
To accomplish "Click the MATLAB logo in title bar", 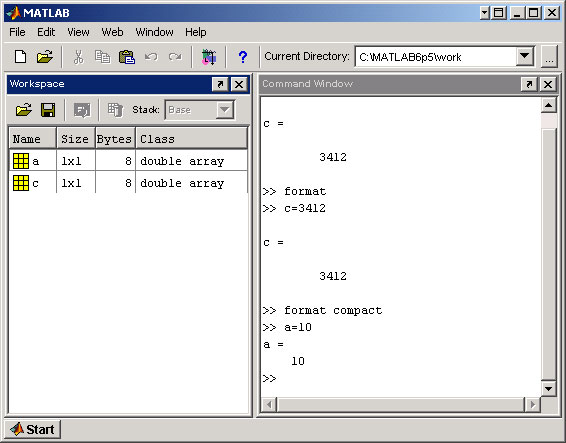I will point(14,13).
